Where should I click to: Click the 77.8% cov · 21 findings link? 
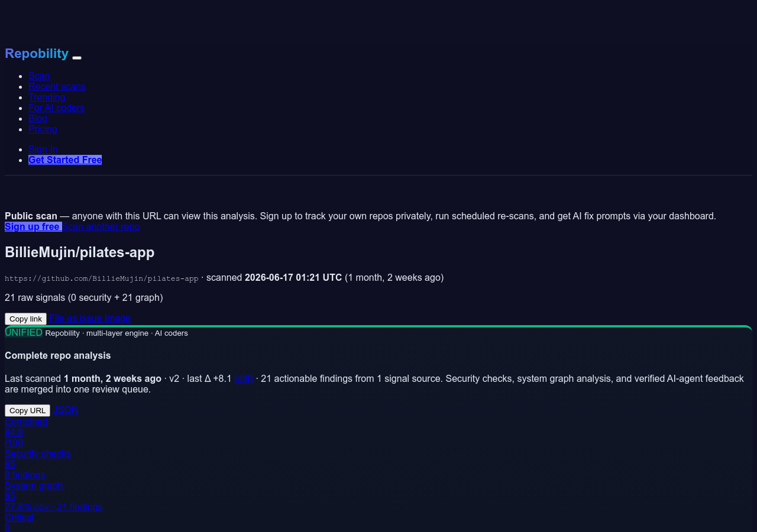tap(54, 507)
